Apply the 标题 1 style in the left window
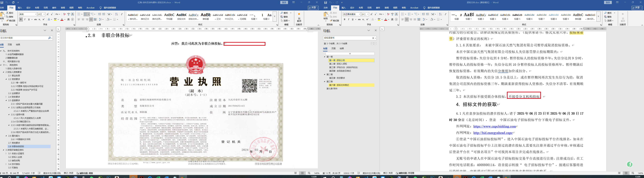 [x=254, y=17]
